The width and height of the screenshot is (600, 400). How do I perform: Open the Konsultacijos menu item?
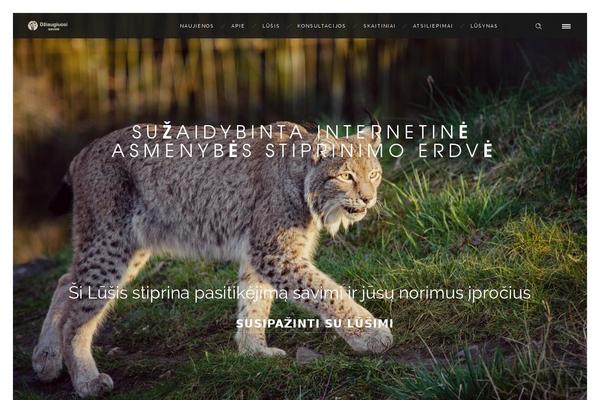point(321,26)
